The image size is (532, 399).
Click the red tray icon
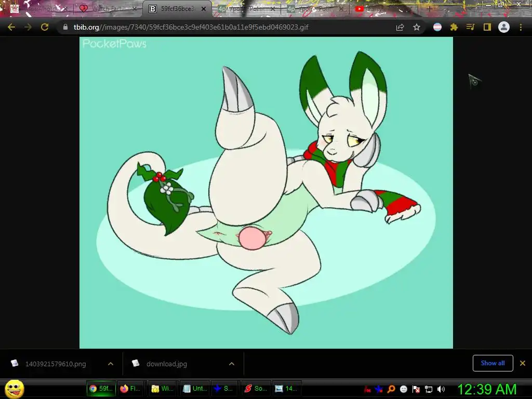tap(367, 389)
